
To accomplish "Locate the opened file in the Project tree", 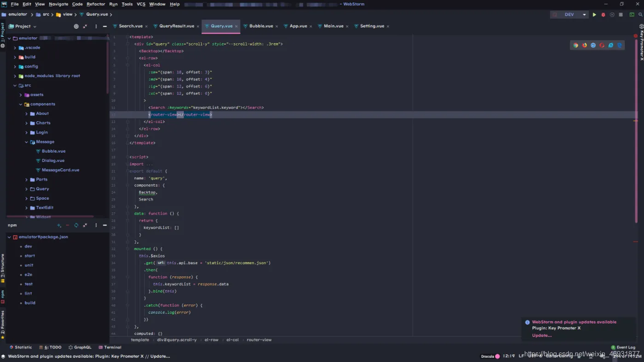I will pos(76,26).
